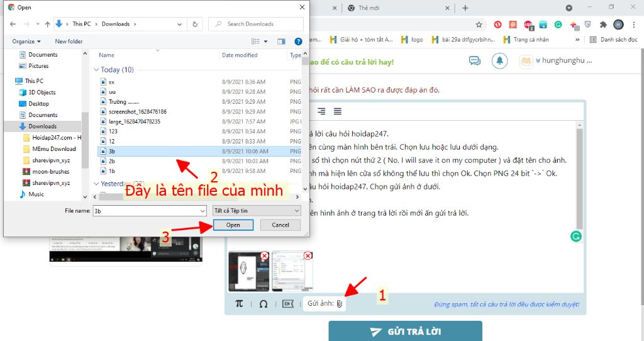
Task: Select file 1b in the list
Action: click(x=201, y=171)
